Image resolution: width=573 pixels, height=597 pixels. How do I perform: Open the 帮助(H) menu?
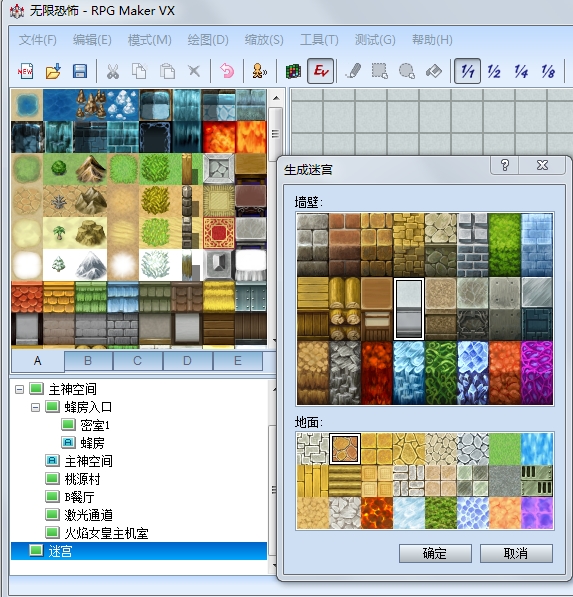click(432, 40)
